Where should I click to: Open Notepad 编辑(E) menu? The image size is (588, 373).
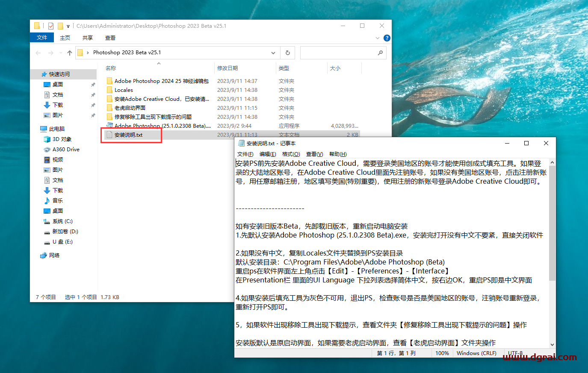point(268,154)
